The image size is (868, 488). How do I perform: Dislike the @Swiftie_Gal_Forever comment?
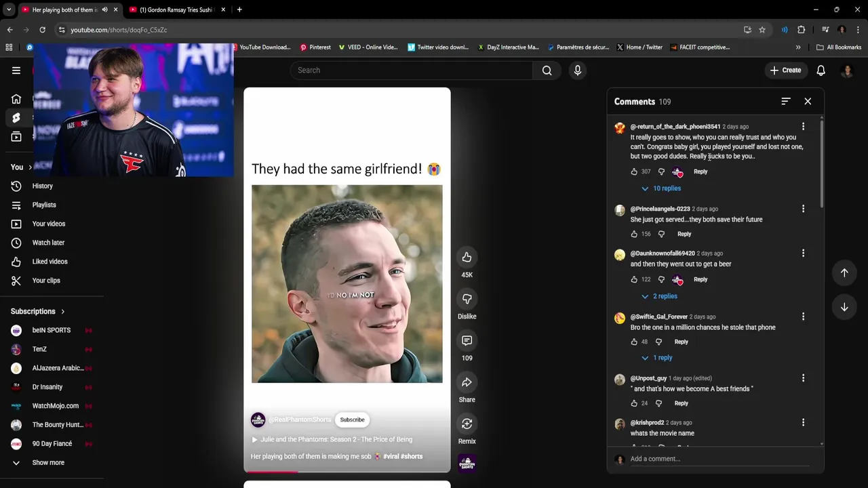[658, 342]
